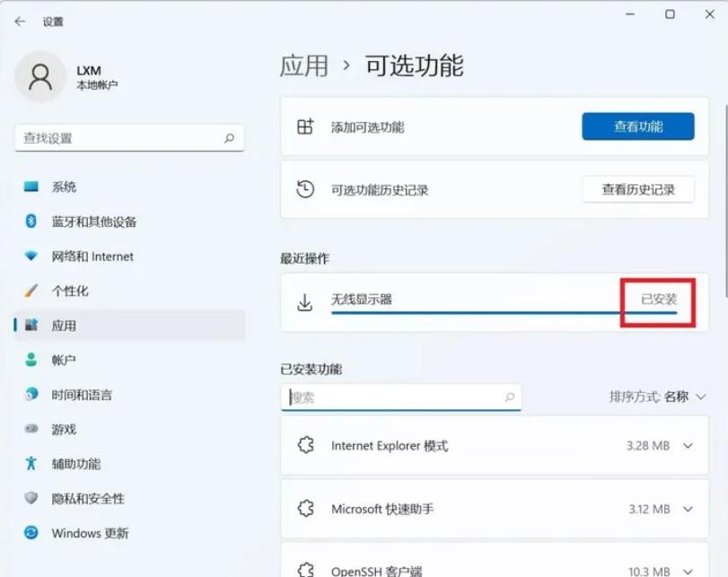Select 帐户 in sidebar
728x577 pixels.
click(64, 360)
